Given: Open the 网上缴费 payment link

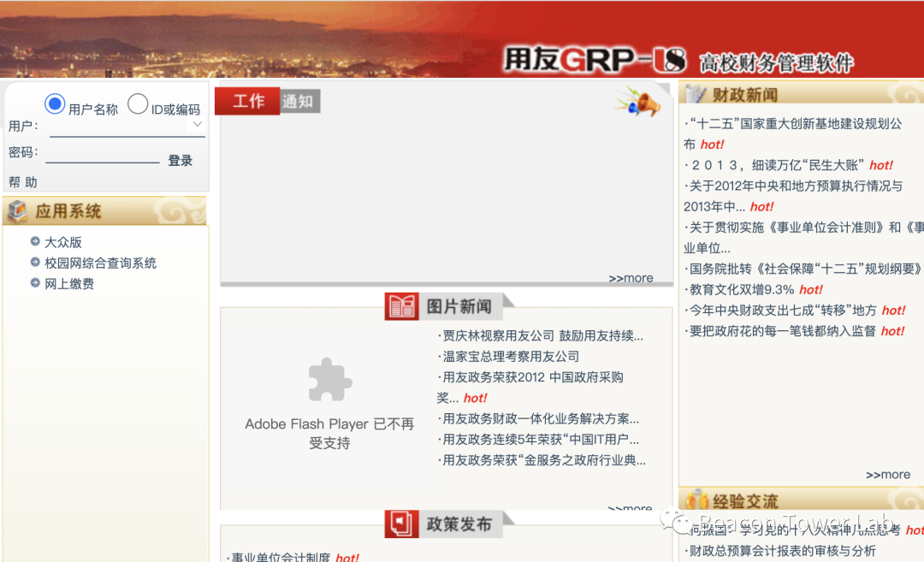Looking at the screenshot, I should point(68,283).
